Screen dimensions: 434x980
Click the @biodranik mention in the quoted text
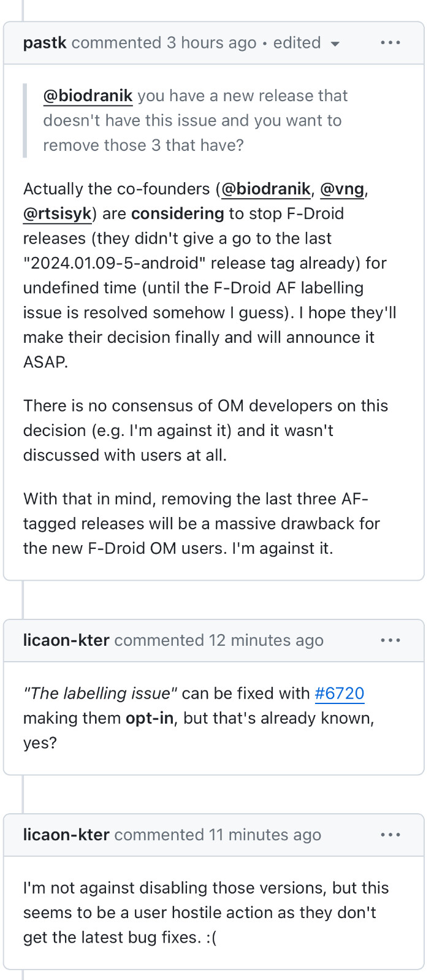coord(88,96)
